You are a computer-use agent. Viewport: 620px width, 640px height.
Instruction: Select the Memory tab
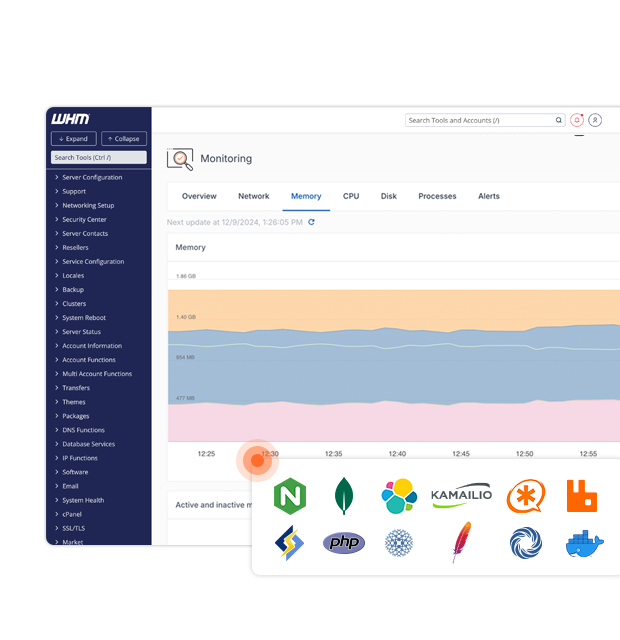pyautogui.click(x=306, y=196)
